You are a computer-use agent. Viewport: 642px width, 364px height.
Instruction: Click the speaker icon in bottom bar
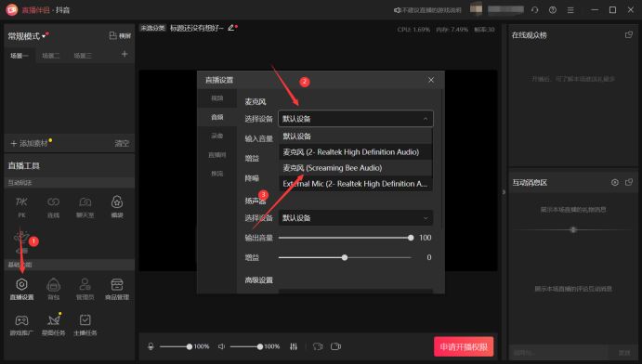click(x=221, y=346)
